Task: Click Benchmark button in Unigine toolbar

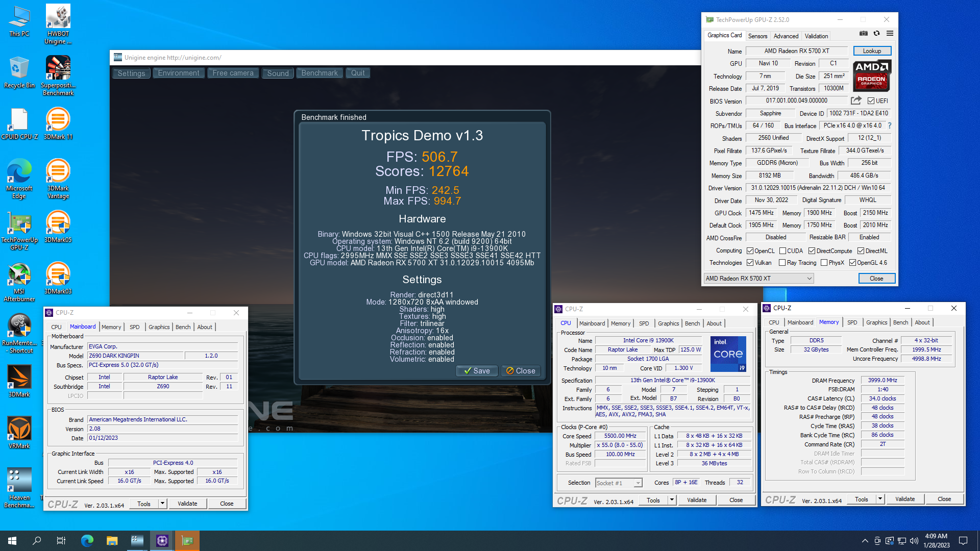Action: tap(320, 73)
